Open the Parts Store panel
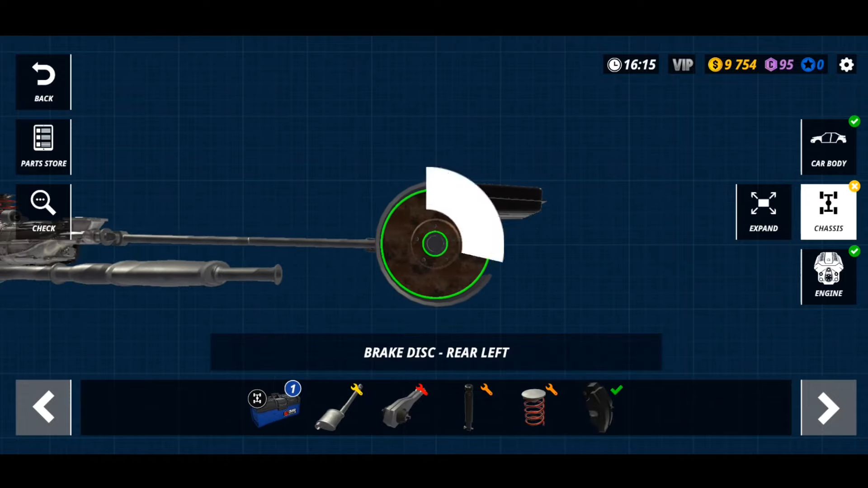Image resolution: width=868 pixels, height=488 pixels. [43, 146]
